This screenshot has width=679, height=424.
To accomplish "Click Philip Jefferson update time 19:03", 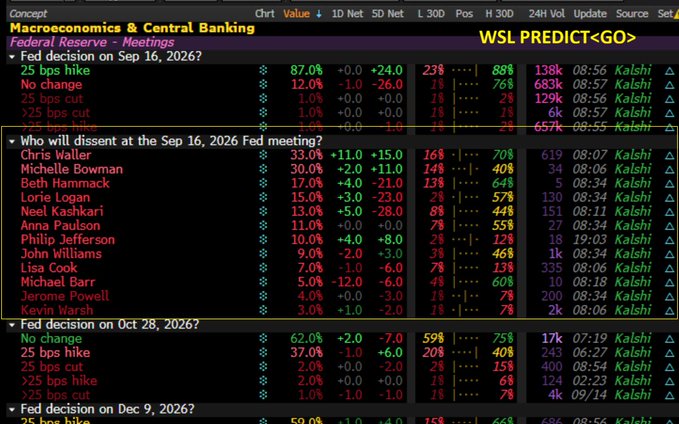I will click(x=590, y=240).
